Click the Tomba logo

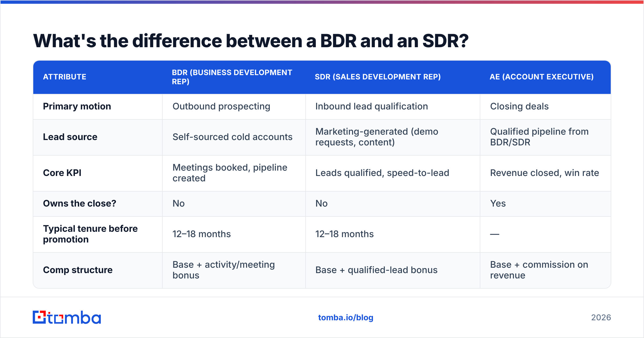67,317
